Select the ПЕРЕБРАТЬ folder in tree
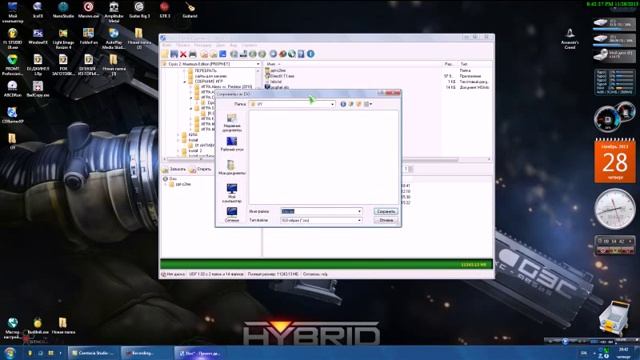640x360 pixels. click(x=205, y=71)
